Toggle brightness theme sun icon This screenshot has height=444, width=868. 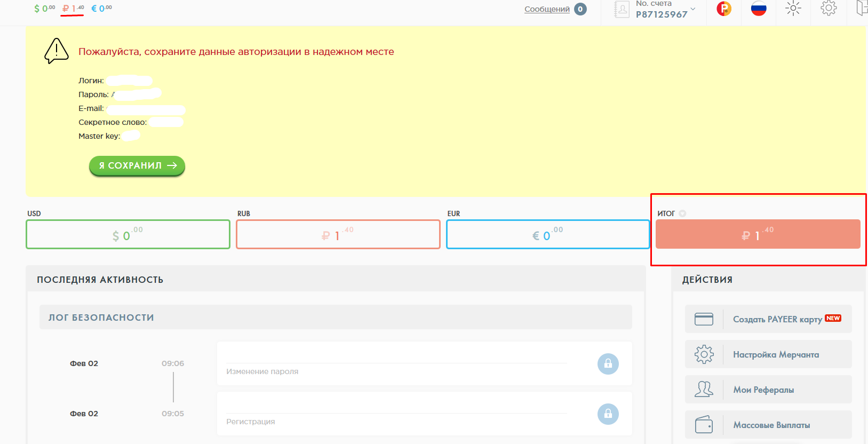[793, 8]
